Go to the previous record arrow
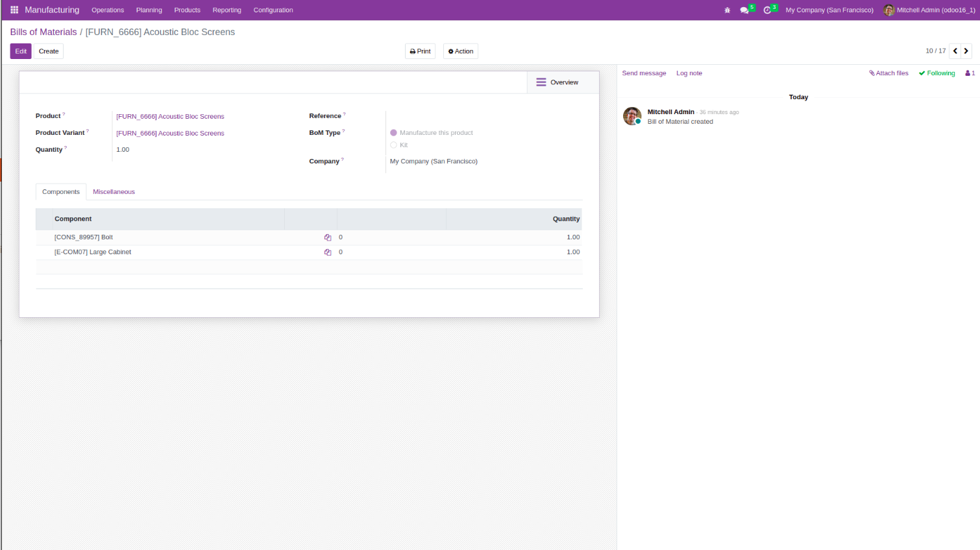 tap(955, 51)
